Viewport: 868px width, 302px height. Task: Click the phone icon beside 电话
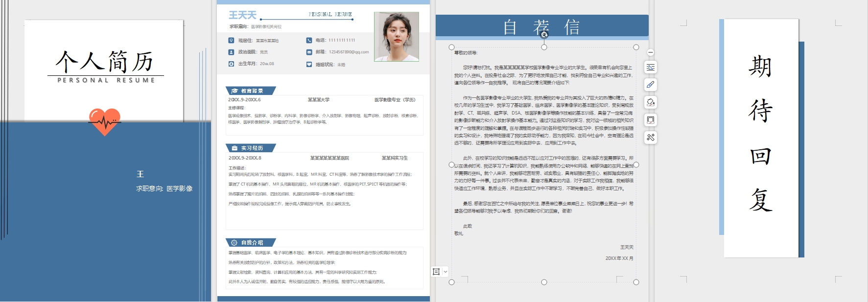(309, 40)
